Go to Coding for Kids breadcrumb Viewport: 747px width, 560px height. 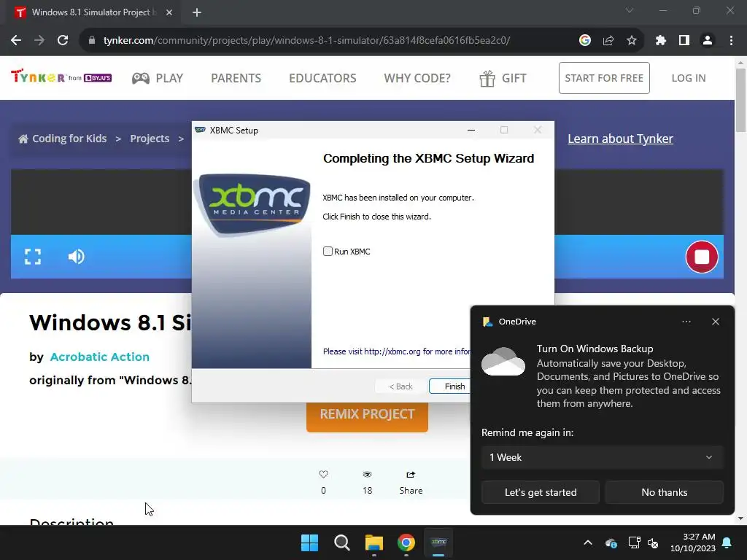pos(63,139)
